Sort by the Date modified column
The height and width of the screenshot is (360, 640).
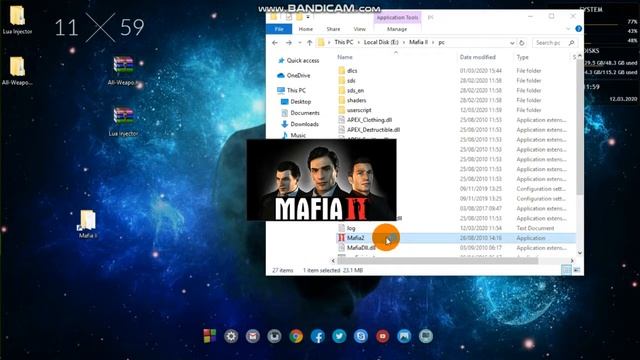pos(478,57)
